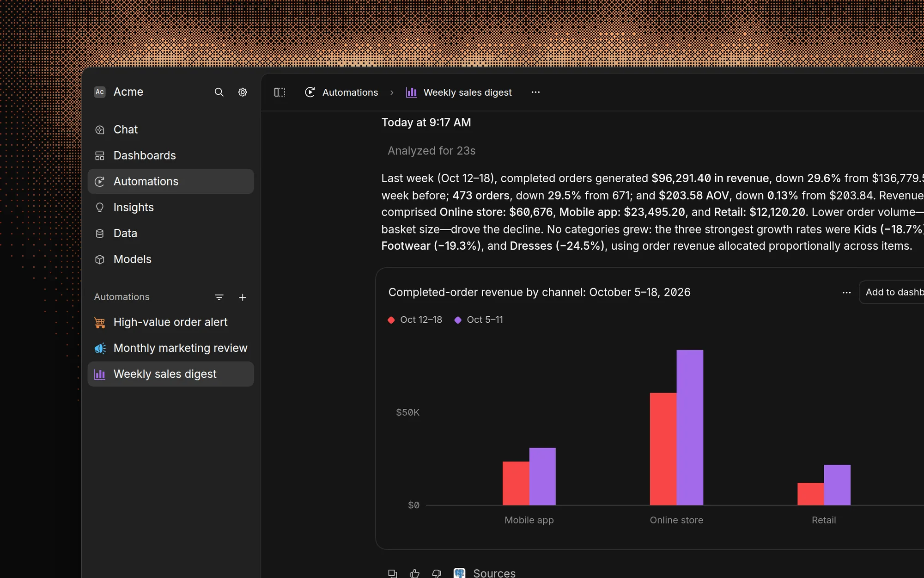Open settings gear icon in sidebar

click(x=243, y=92)
